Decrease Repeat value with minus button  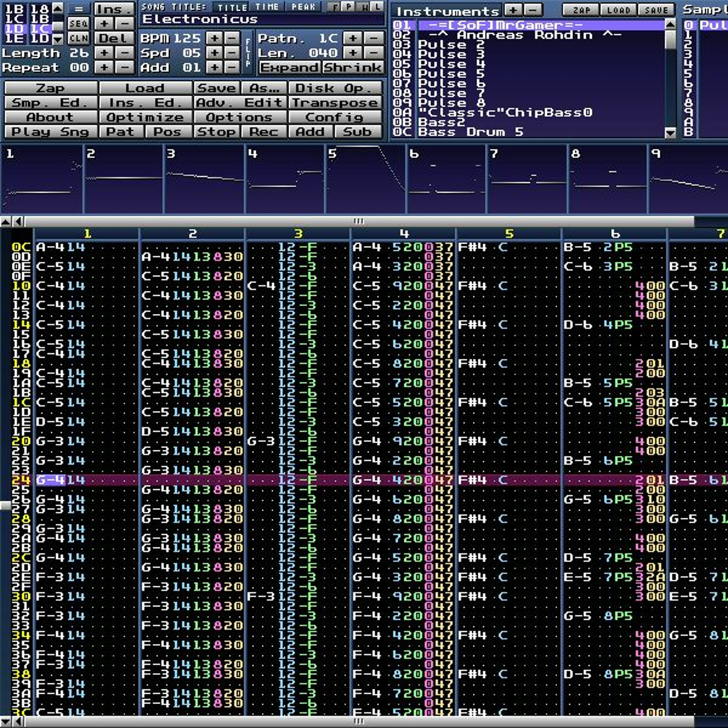coord(124,67)
